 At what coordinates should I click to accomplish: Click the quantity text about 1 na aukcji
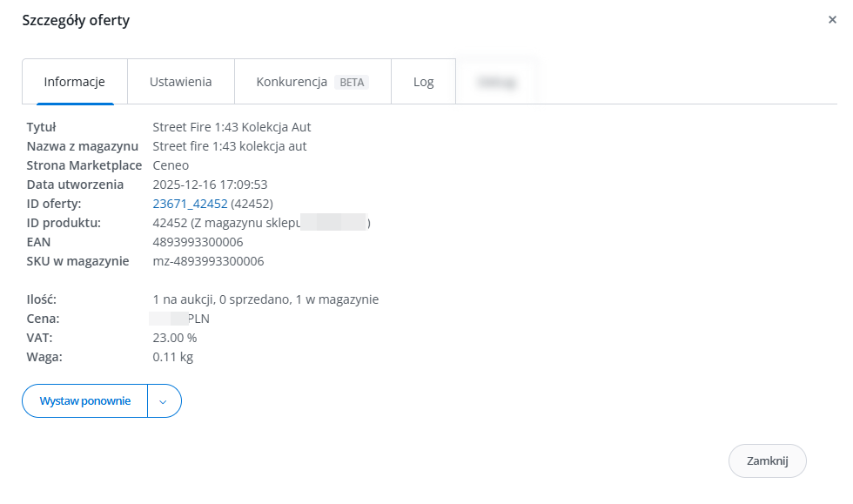265,299
